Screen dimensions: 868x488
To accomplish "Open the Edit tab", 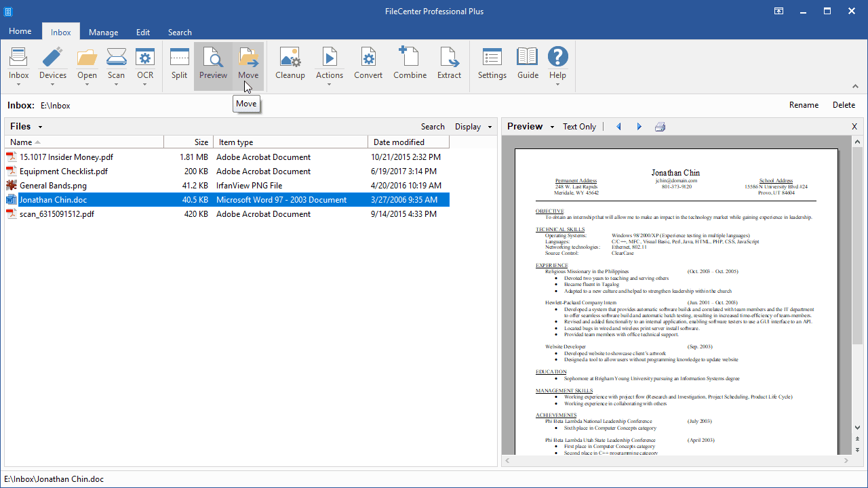I will click(143, 32).
